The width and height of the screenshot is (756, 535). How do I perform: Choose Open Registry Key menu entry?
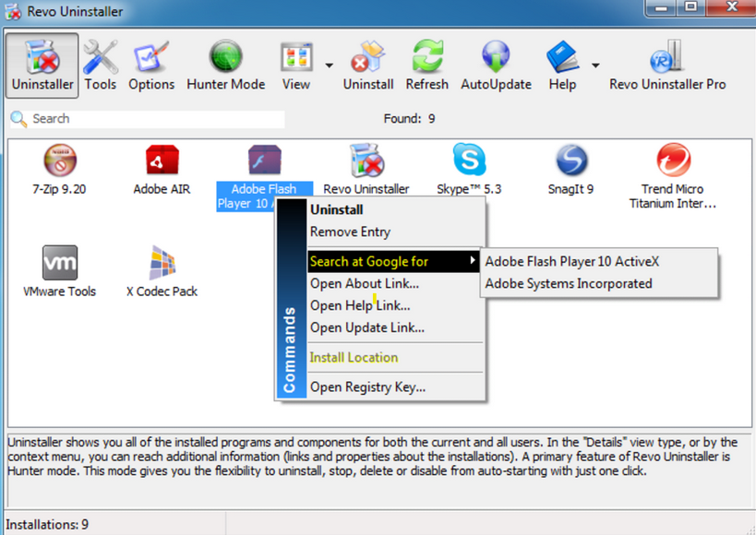click(x=395, y=387)
